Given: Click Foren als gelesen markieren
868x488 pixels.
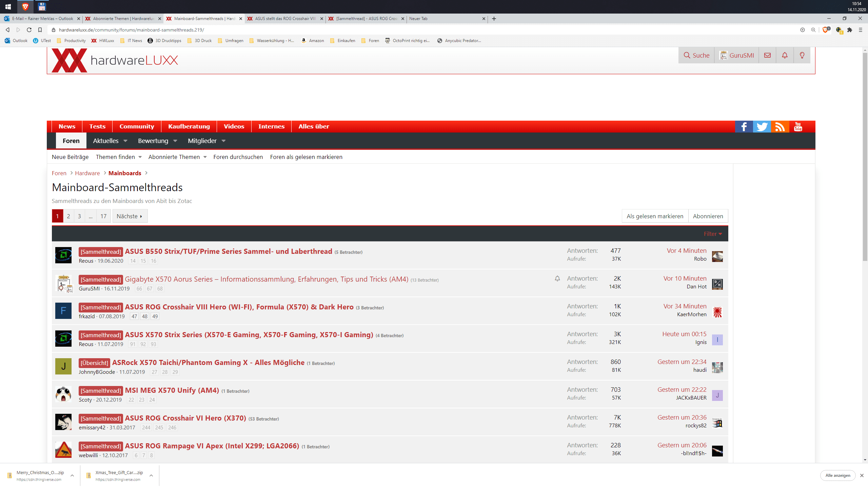Looking at the screenshot, I should pos(306,157).
